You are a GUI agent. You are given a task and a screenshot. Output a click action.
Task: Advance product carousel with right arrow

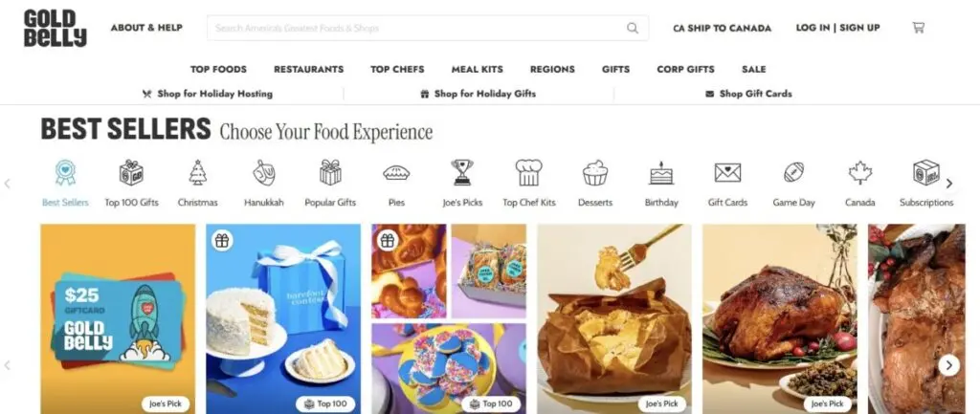(948, 365)
